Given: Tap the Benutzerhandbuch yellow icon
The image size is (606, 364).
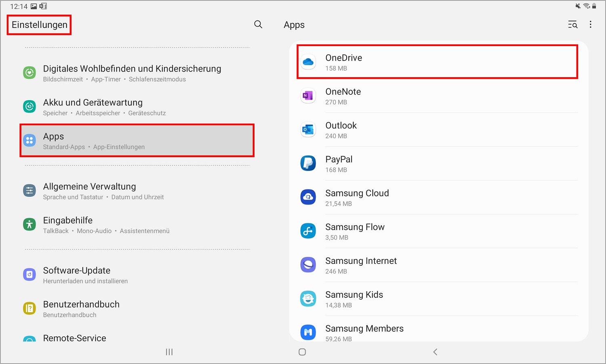Looking at the screenshot, I should coord(29,309).
